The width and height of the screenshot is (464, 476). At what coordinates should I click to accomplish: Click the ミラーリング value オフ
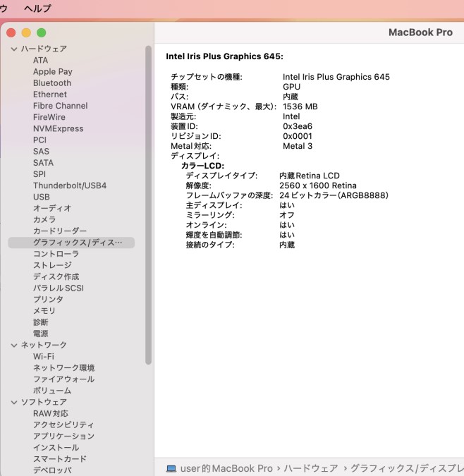tap(287, 215)
